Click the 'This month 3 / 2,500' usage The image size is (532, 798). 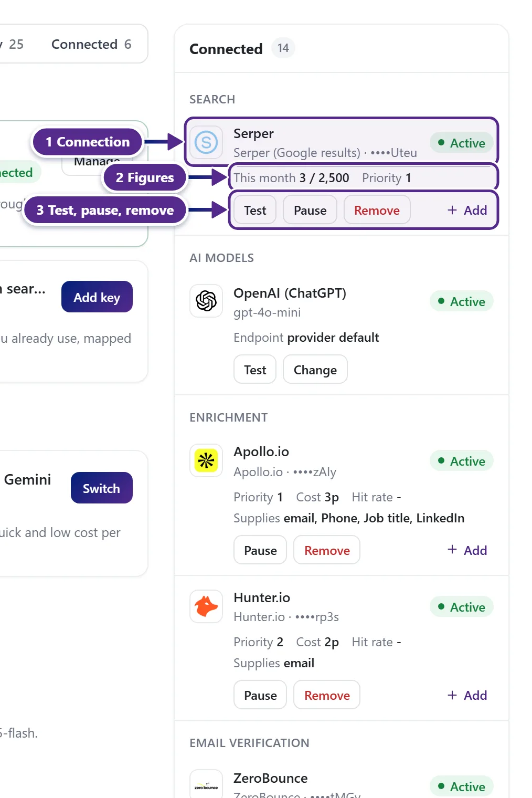coord(291,178)
